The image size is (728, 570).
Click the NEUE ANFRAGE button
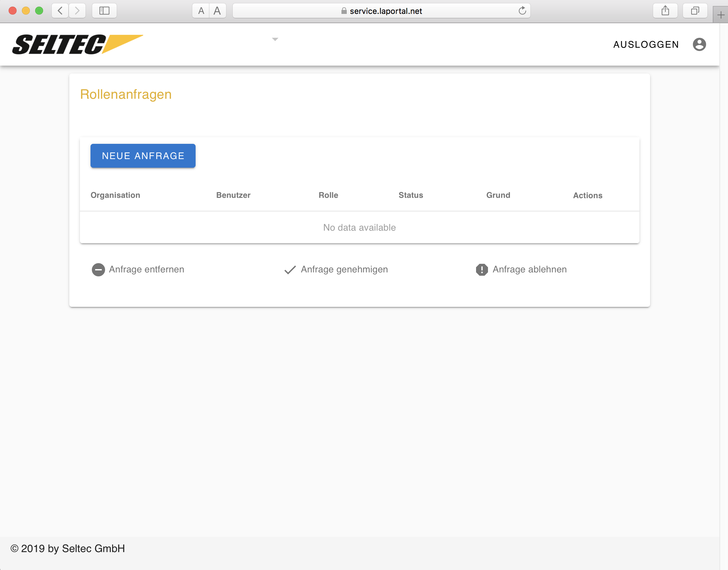(x=143, y=156)
